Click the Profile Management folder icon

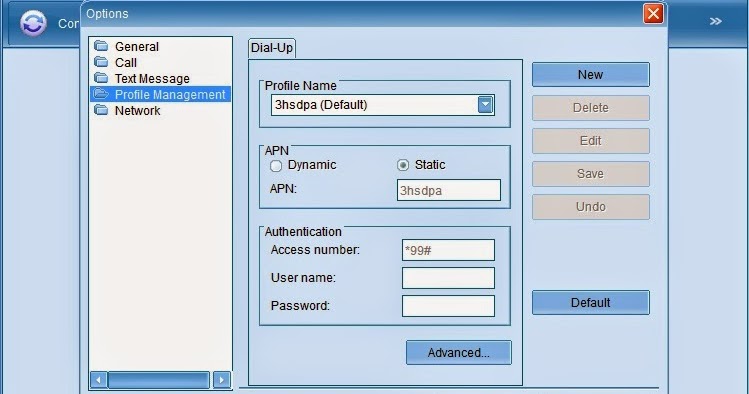coord(101,94)
